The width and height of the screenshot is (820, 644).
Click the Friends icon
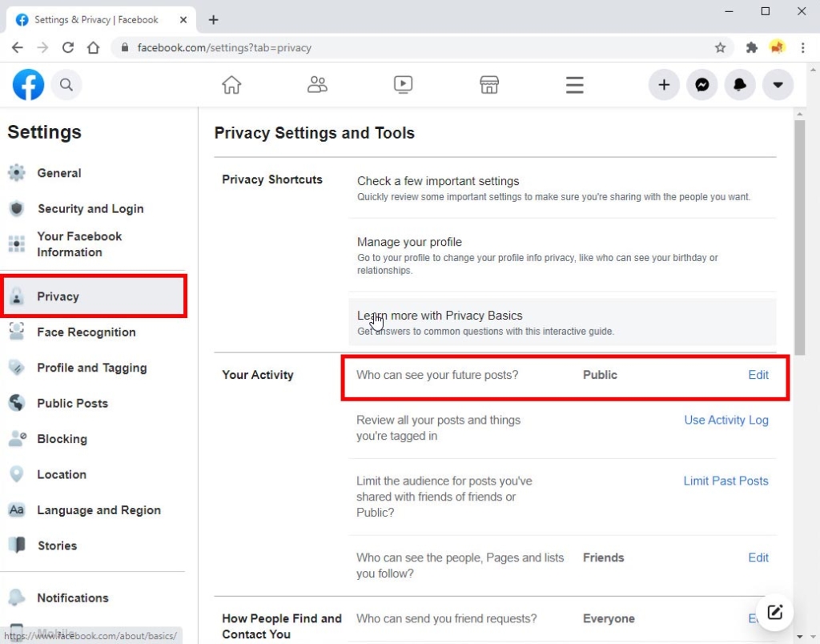[x=317, y=84]
